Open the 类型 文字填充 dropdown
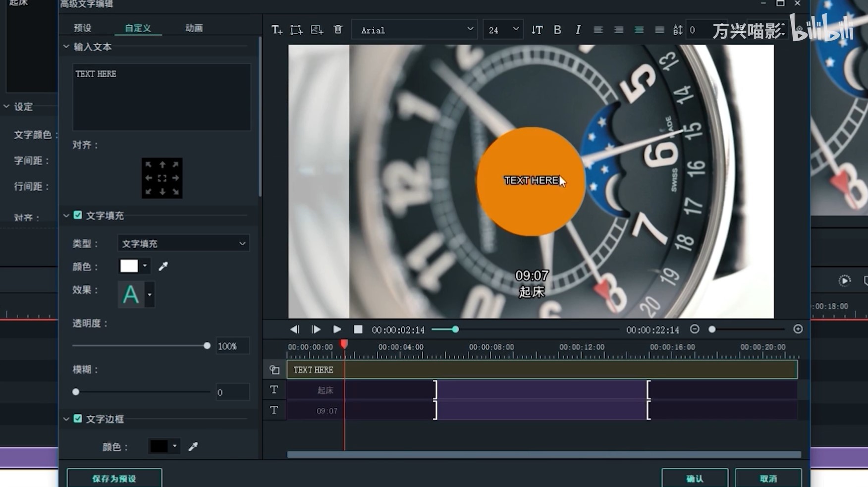This screenshot has height=487, width=868. click(183, 244)
